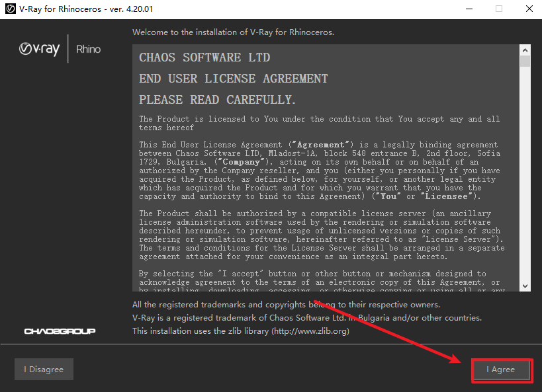Click the scrollbar down arrow

point(525,286)
